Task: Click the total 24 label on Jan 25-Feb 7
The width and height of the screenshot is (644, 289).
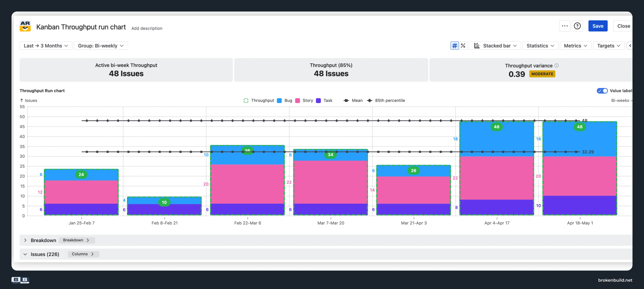Action: 81,174
